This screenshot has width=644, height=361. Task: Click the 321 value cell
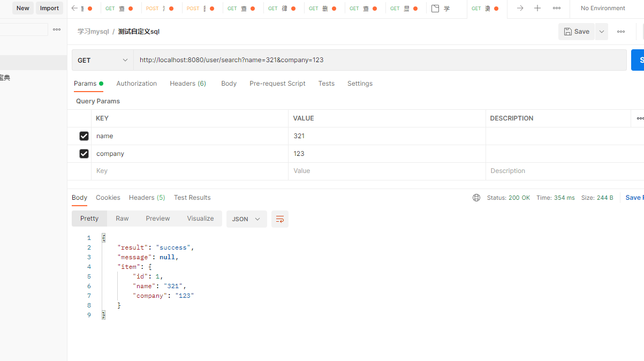pyautogui.click(x=387, y=136)
